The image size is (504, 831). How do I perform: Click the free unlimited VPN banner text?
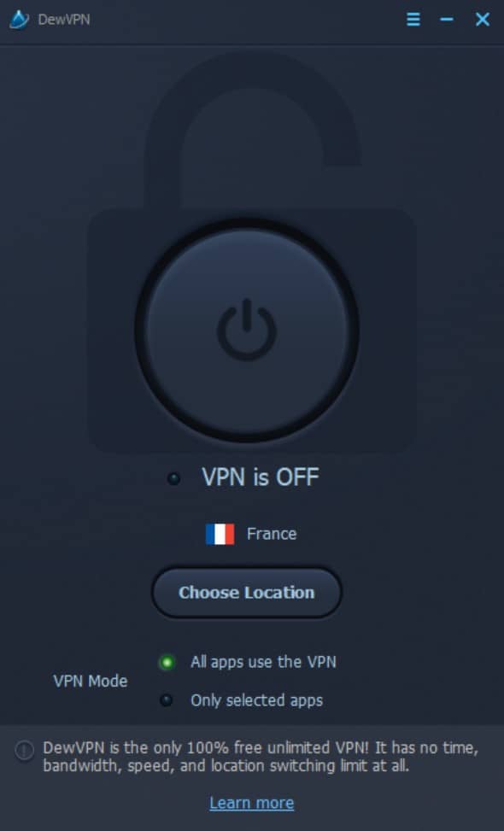click(x=261, y=757)
